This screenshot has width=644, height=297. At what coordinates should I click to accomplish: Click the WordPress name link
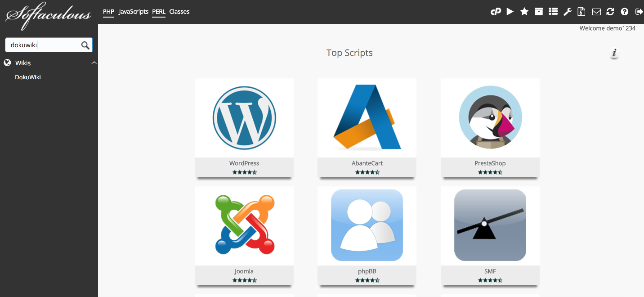pos(244,163)
